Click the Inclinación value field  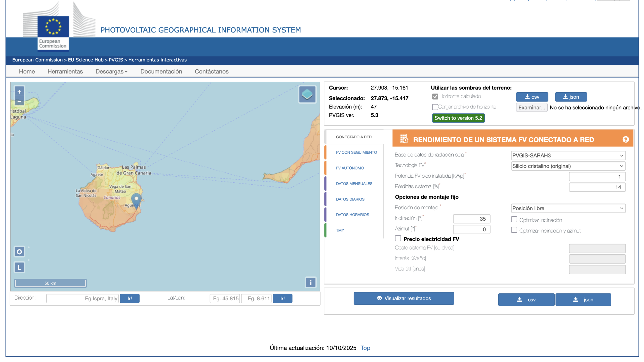click(x=471, y=219)
